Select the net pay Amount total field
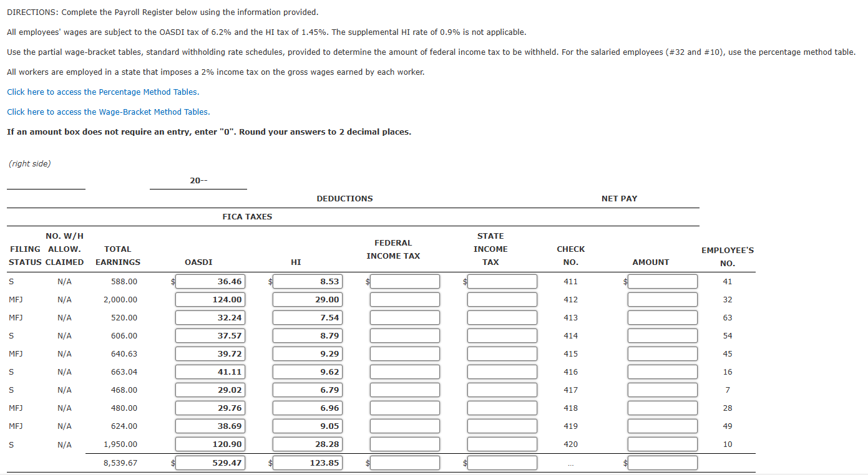Viewport: 868px width, 475px height. 663,463
